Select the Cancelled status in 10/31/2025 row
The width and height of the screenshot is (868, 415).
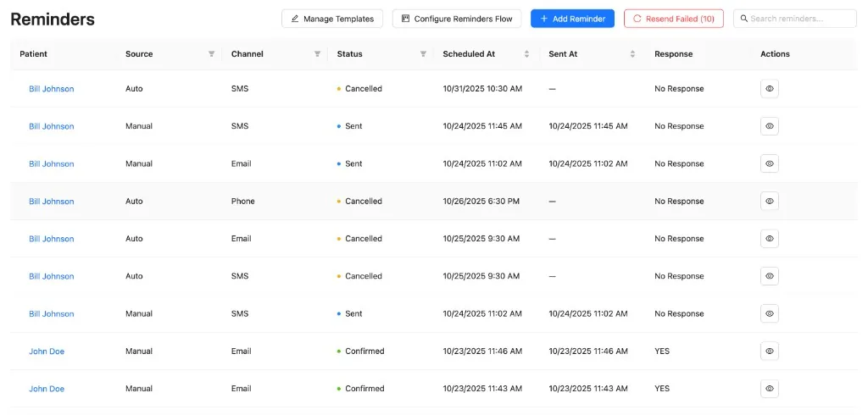click(359, 89)
